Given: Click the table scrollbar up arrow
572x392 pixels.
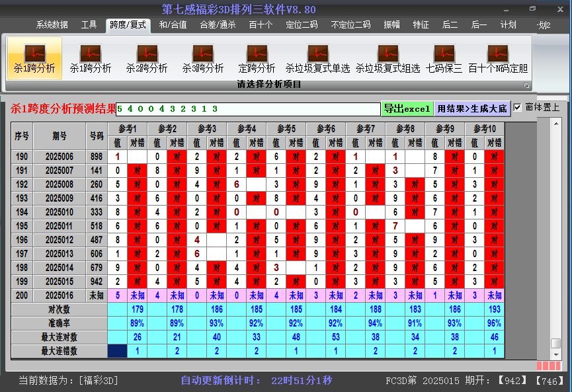Looking at the screenshot, I should pyautogui.click(x=556, y=124).
